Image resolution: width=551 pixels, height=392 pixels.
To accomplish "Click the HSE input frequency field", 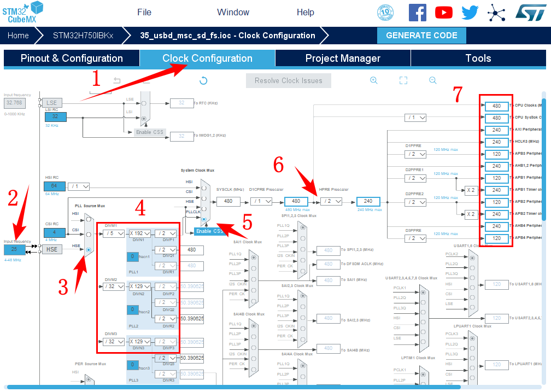I will click(14, 249).
